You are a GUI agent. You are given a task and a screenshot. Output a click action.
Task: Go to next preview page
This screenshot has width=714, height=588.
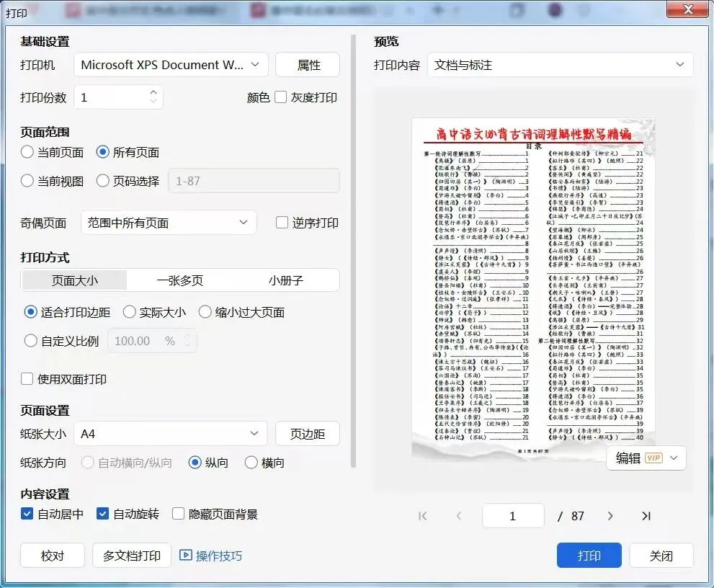click(x=610, y=516)
